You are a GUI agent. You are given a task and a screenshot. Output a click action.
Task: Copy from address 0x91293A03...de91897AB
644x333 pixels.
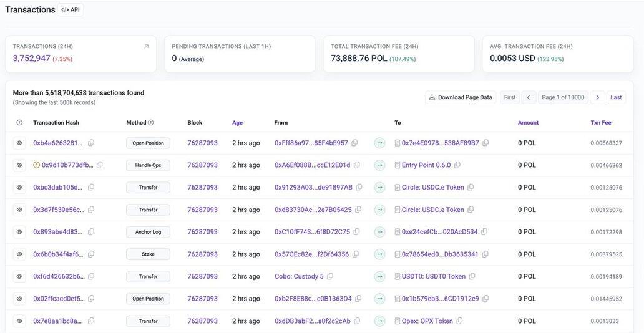click(359, 187)
